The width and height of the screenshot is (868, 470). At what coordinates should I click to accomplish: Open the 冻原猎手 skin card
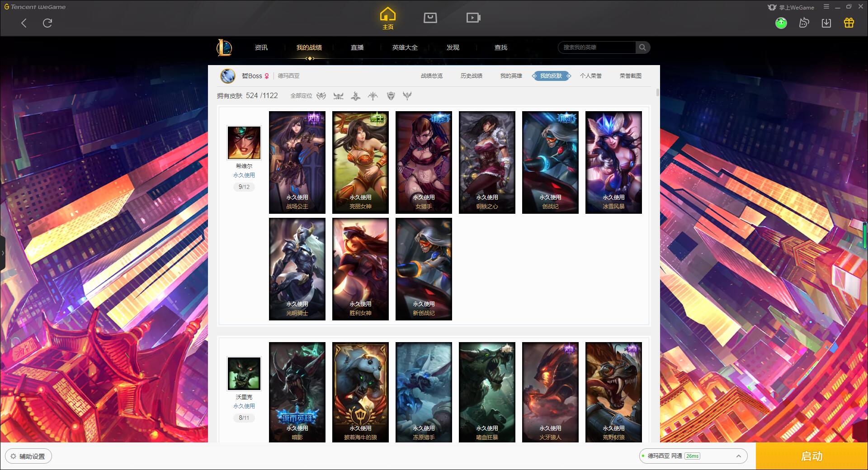click(424, 392)
